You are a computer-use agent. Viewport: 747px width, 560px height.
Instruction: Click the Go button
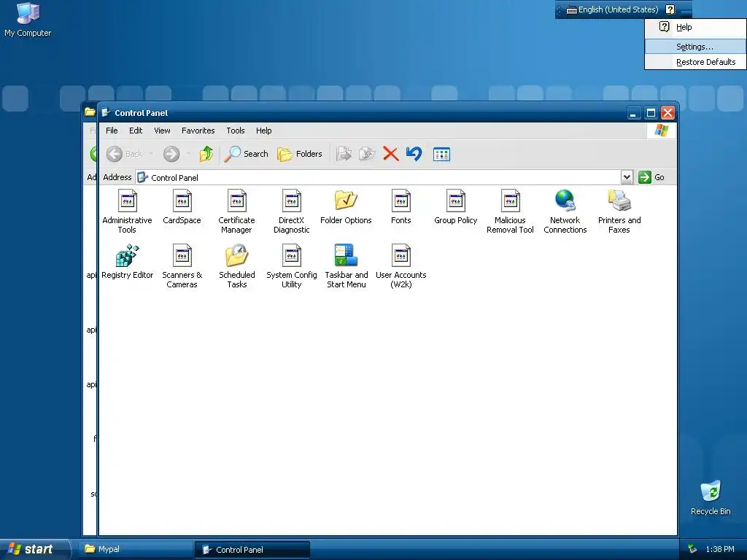(x=651, y=177)
